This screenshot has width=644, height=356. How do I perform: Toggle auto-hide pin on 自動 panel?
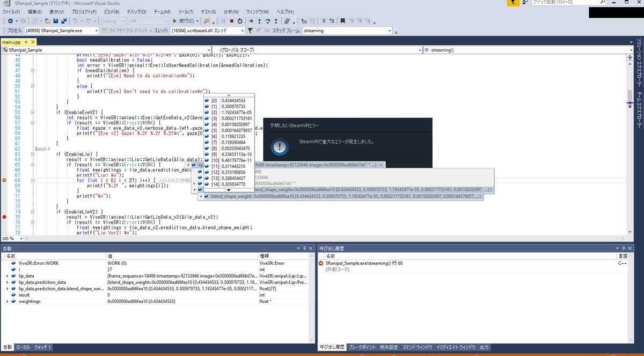pos(304,248)
